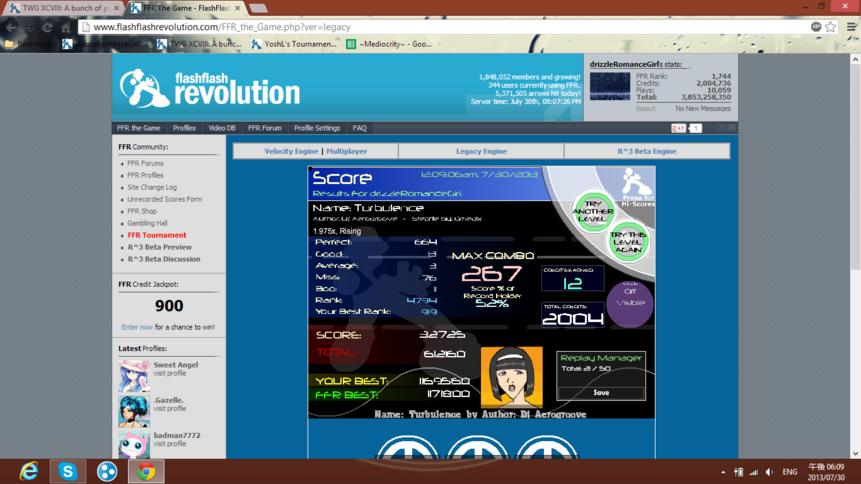Screen dimensions: 861x484
Task: Click the volume icon in system tray
Action: coord(769,472)
